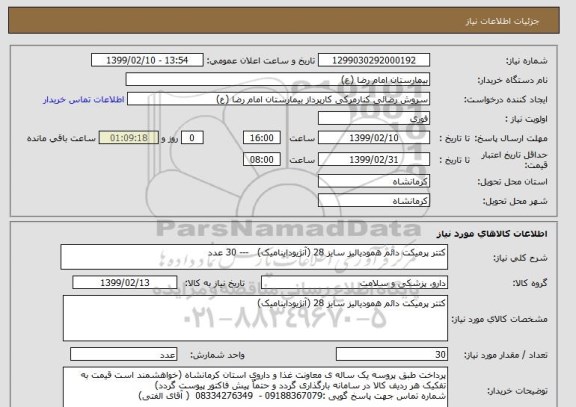Click the label حداقل تاریخ اعتبار قیمت
Image resolution: width=576 pixels, height=407 pixels.
514,160
